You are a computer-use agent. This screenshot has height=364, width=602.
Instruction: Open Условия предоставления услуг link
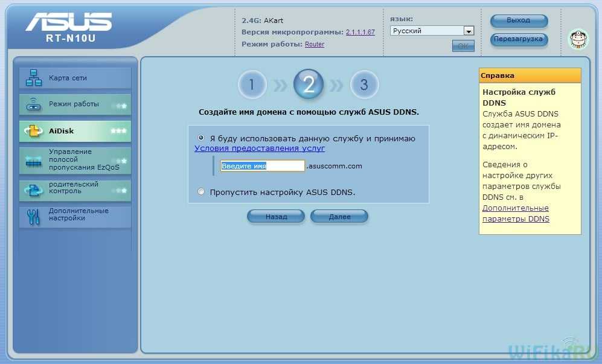coord(260,148)
